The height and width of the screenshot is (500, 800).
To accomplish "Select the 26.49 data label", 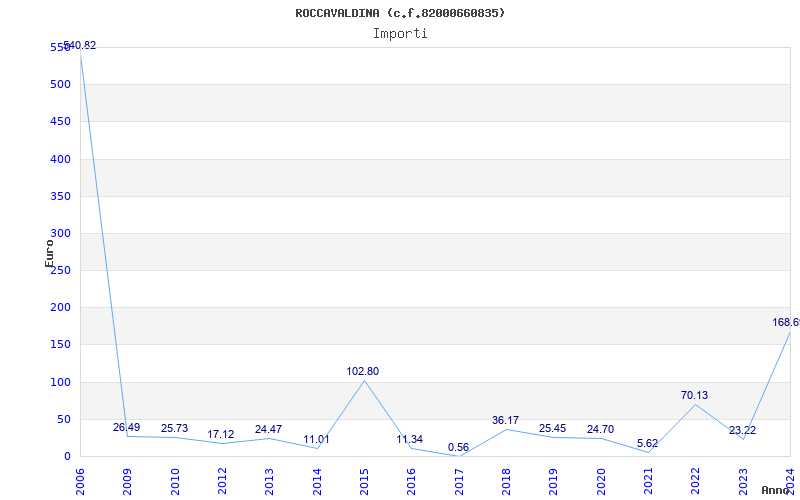I will 127,428.
